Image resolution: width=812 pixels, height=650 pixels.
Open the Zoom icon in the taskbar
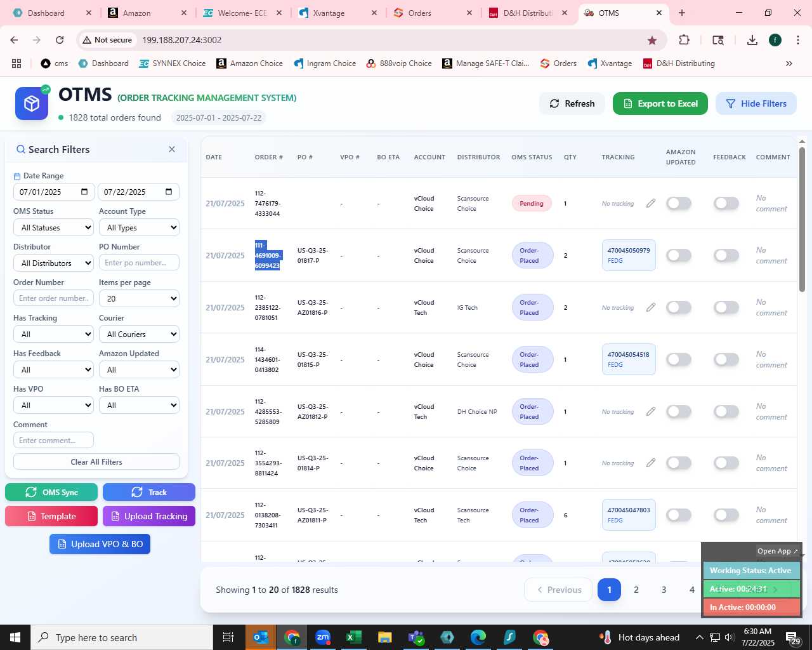(323, 637)
